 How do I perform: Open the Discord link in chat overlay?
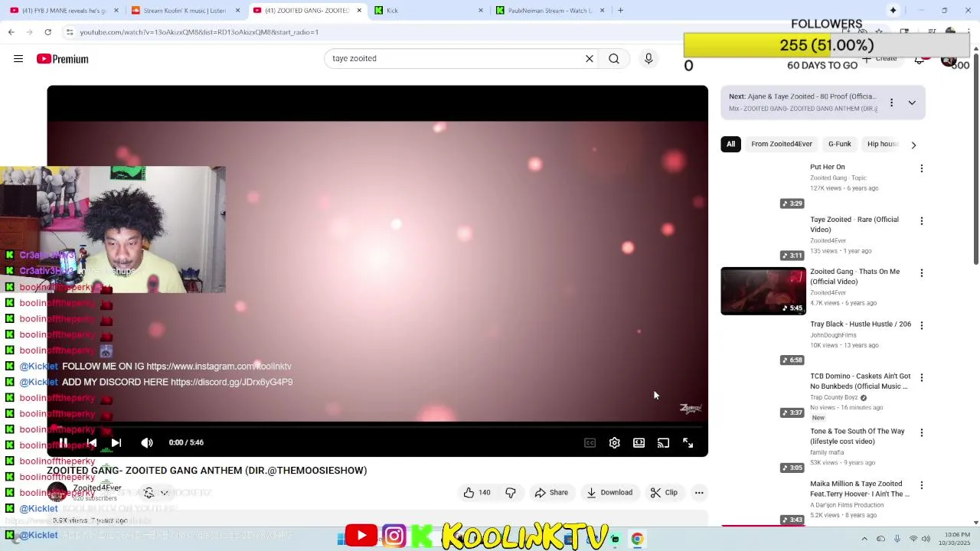coord(231,383)
